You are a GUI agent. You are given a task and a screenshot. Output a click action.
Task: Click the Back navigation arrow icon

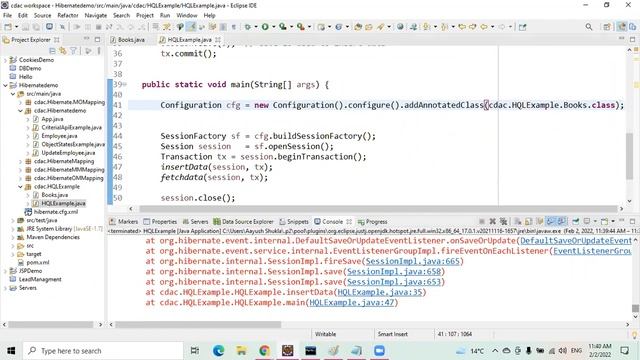coord(484,27)
